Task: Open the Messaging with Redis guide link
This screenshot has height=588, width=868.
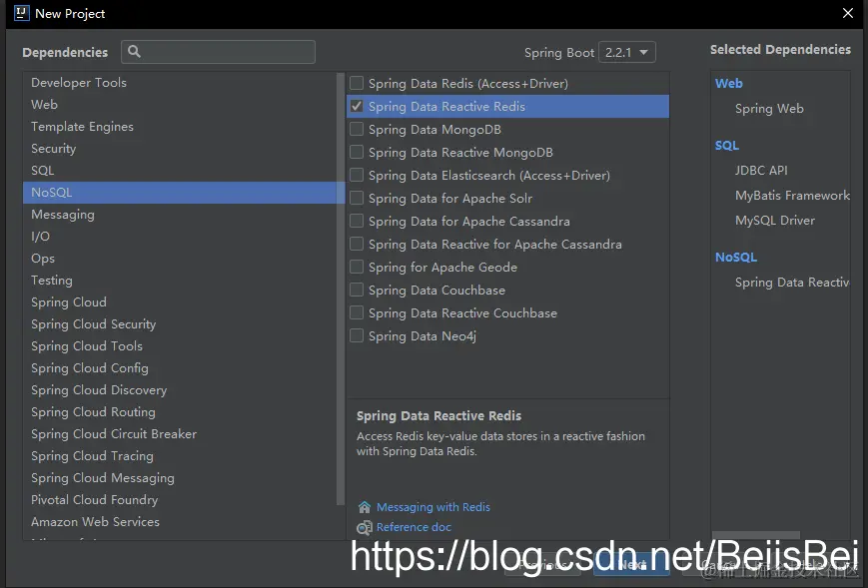Action: [433, 507]
